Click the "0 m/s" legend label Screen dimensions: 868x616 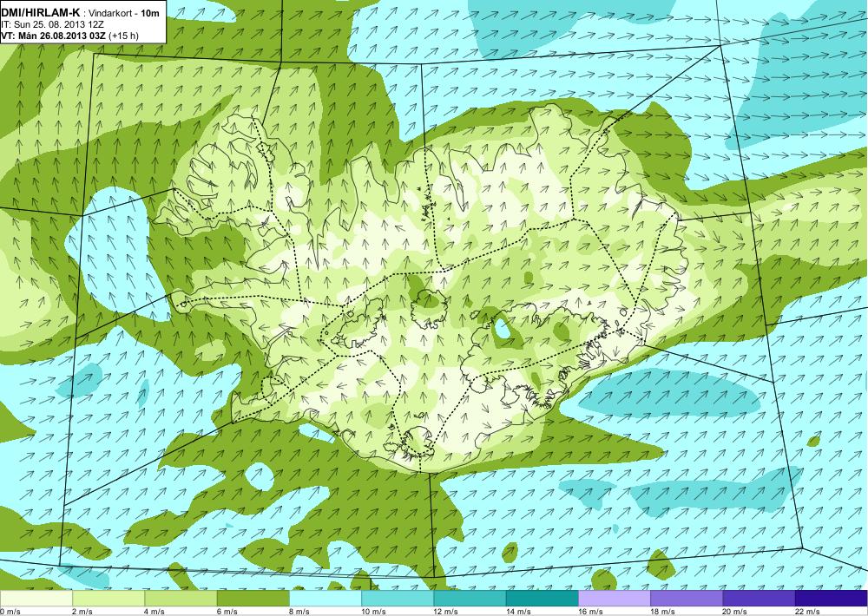click(10, 612)
